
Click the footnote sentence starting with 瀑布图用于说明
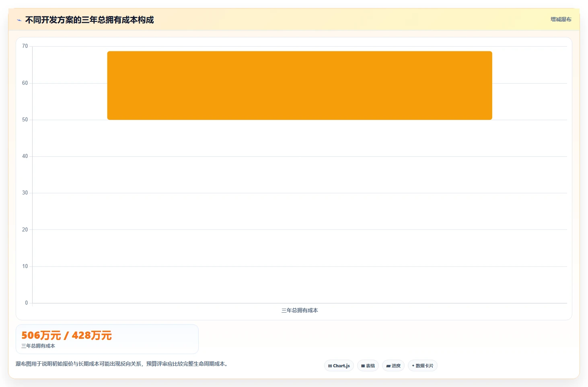[122, 364]
